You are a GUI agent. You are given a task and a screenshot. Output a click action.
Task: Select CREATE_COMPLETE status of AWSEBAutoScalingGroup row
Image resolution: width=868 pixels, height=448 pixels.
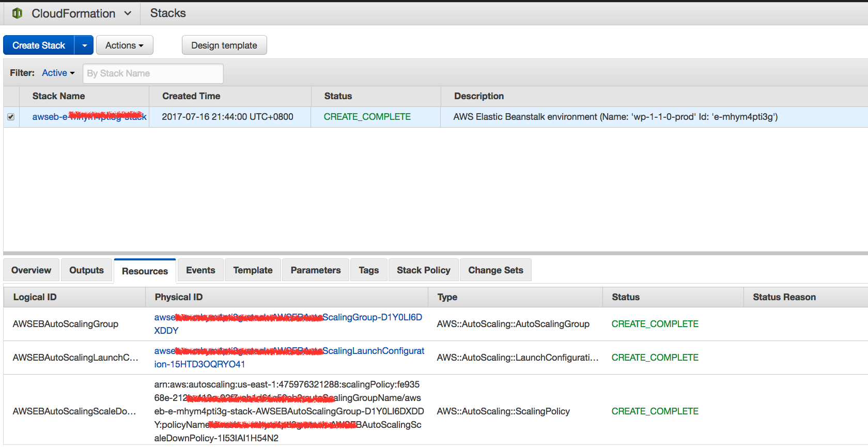pyautogui.click(x=655, y=324)
